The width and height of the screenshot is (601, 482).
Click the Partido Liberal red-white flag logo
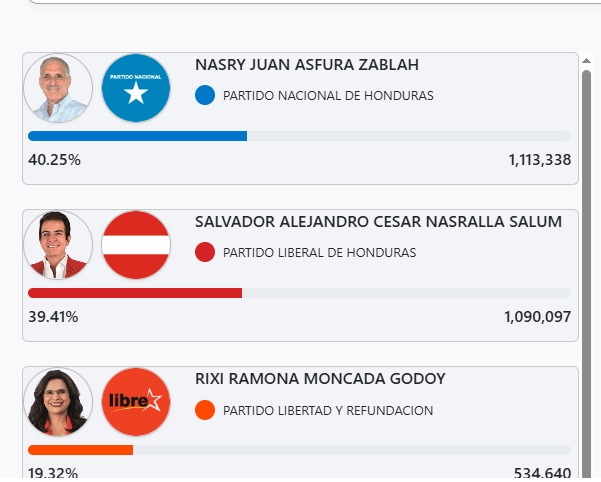tap(136, 245)
